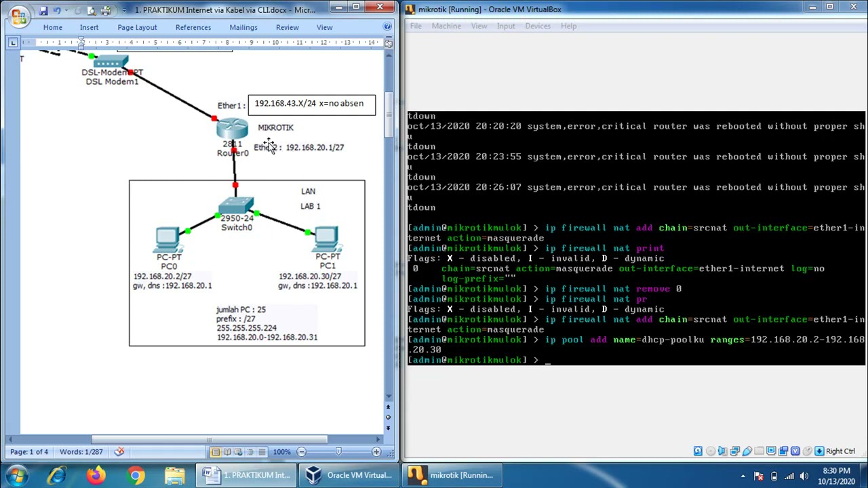Switch to Web Layout view
Image resolution: width=868 pixels, height=488 pixels.
coord(238,452)
